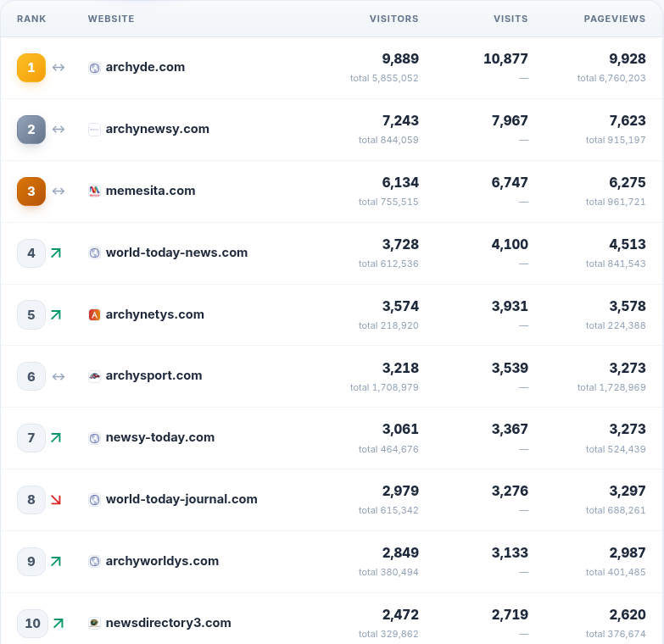Click the silver rank 2 badge
The image size is (664, 644).
(31, 130)
